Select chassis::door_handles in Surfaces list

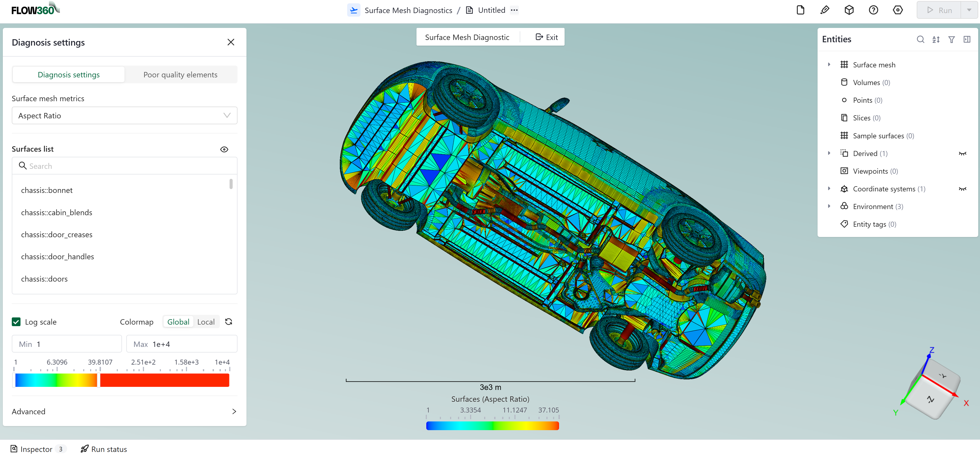pyautogui.click(x=57, y=256)
